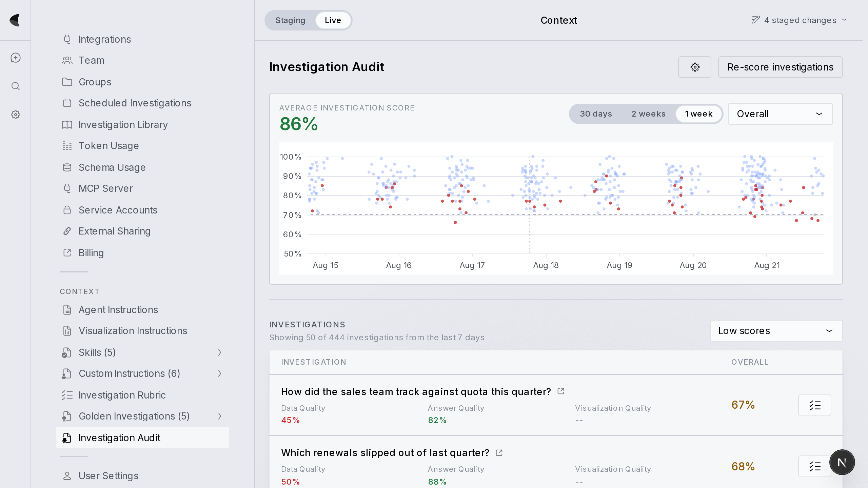The image size is (868, 488).
Task: Go to Investigation Library in sidebar
Action: tap(143, 125)
